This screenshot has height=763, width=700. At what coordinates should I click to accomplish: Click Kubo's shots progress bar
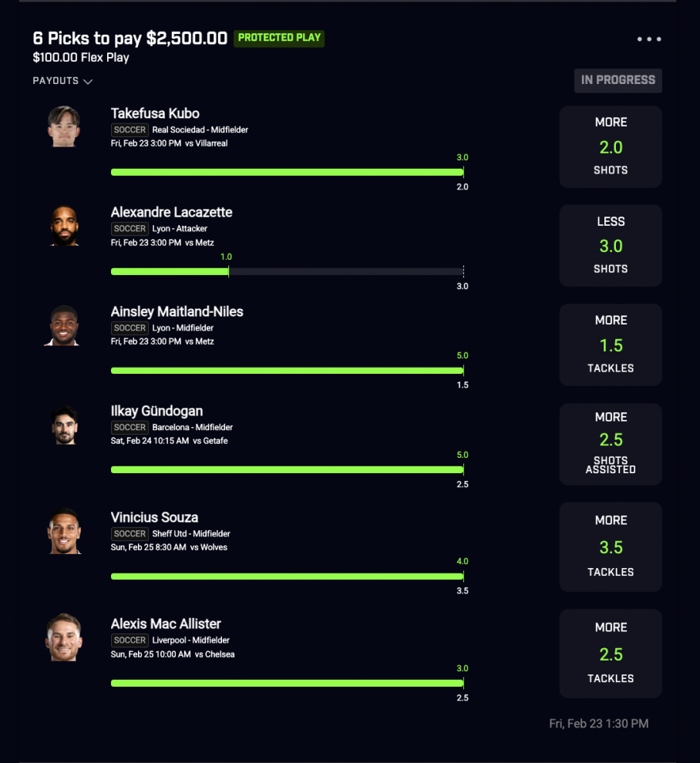288,173
